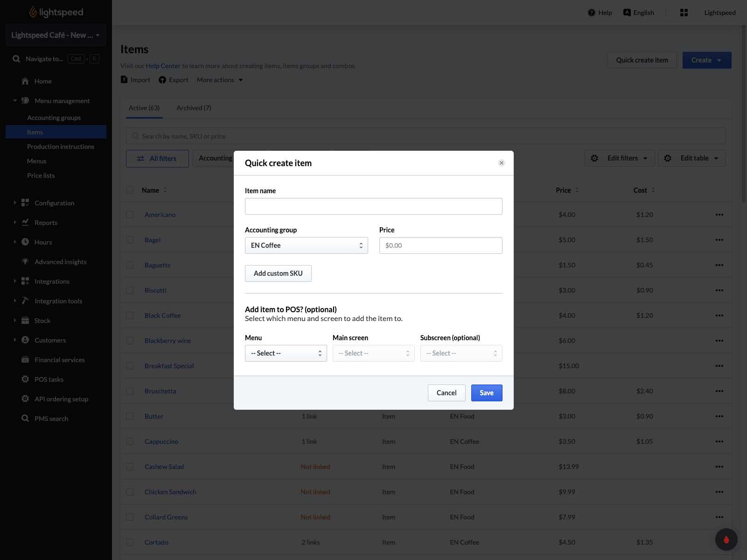This screenshot has height=560, width=747.
Task: Click the PMS search magnifier icon
Action: pyautogui.click(x=25, y=419)
